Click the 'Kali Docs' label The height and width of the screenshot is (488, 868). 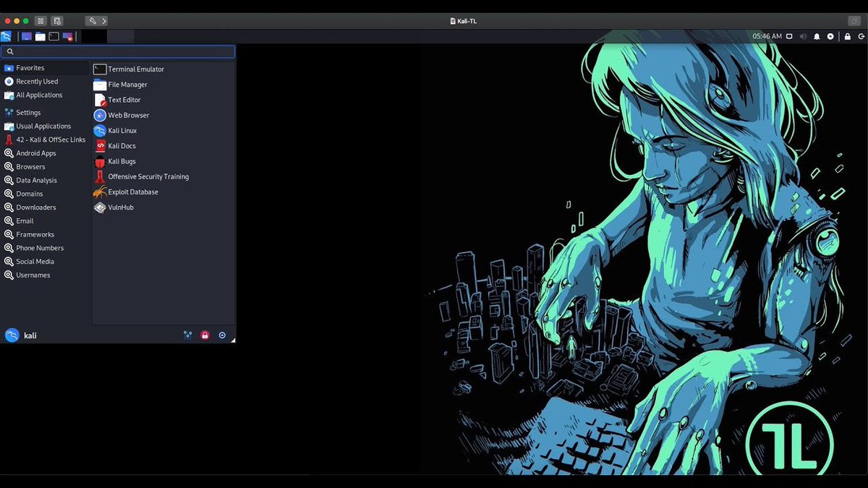pyautogui.click(x=122, y=146)
